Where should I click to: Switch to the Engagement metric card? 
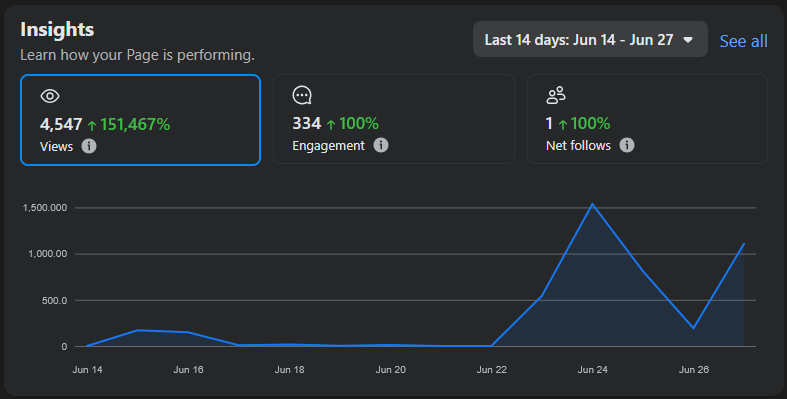394,119
